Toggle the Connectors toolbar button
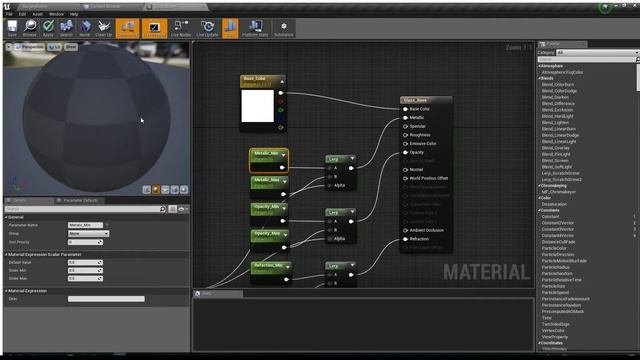This screenshot has height=360, width=640. pyautogui.click(x=127, y=28)
